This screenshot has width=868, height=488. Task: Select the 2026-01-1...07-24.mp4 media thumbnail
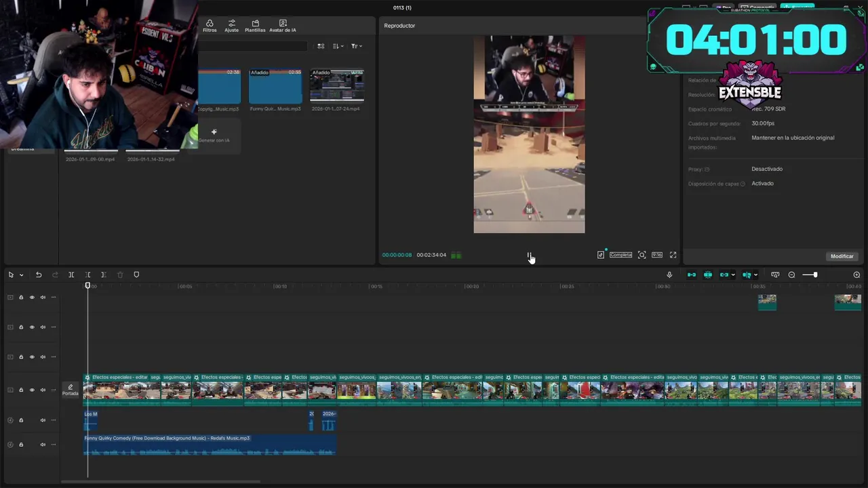[337, 86]
